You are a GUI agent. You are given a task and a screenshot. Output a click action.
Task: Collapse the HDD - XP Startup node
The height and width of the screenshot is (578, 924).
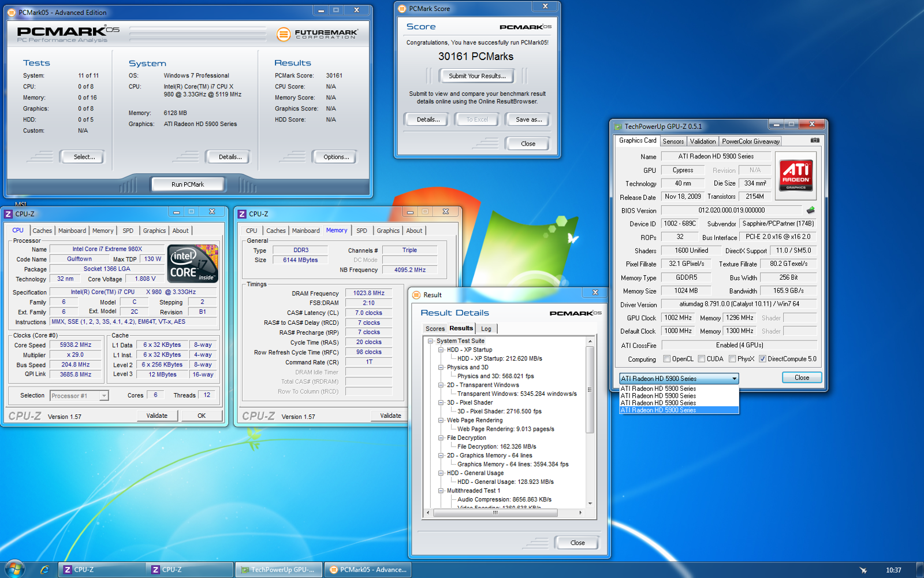pyautogui.click(x=441, y=350)
